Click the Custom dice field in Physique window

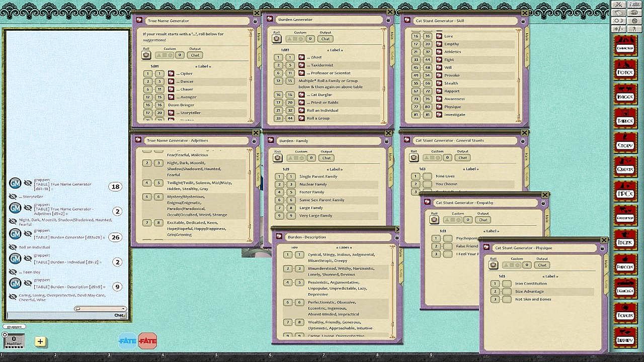click(512, 265)
